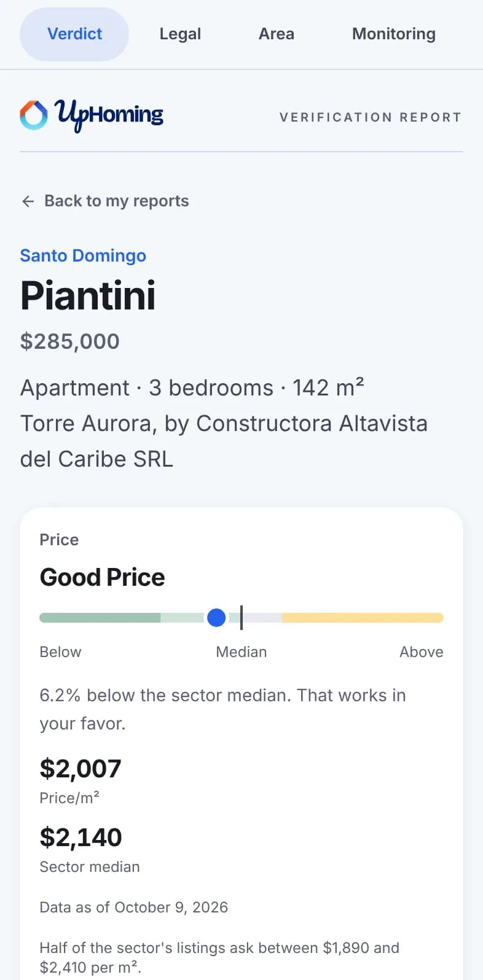Open the Legal tab
Viewport: 483px width, 980px height.
[x=180, y=34]
